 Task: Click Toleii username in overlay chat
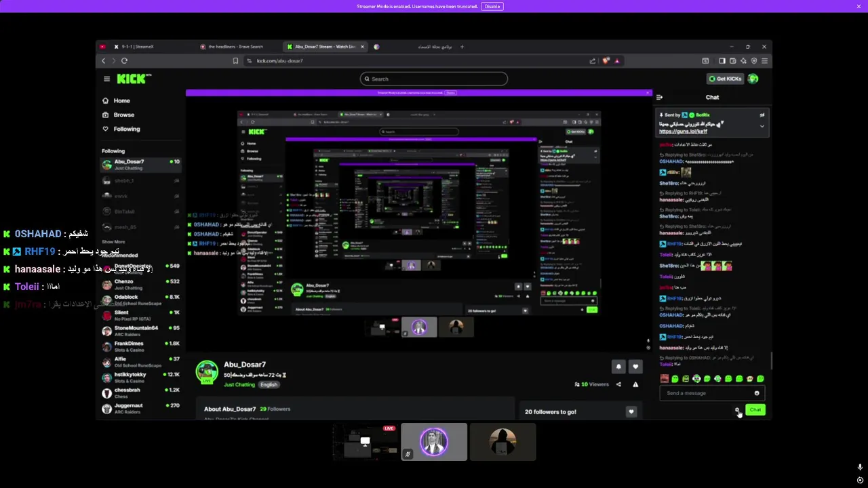(27, 287)
